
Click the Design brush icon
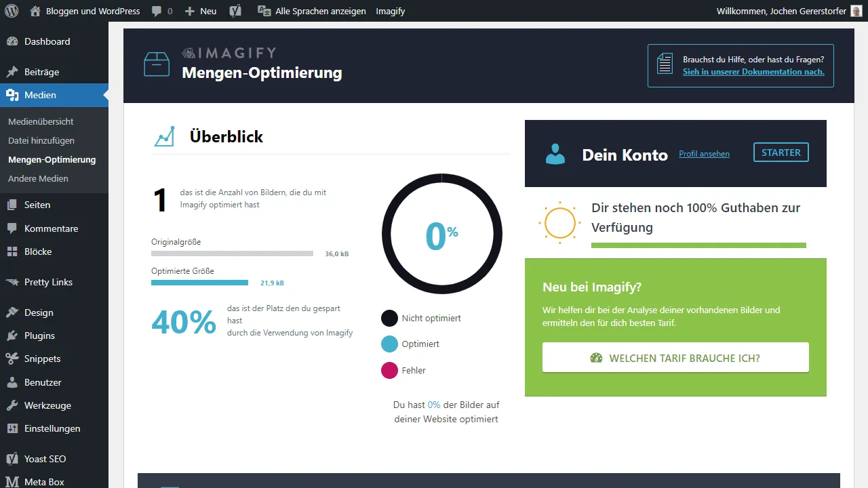coord(12,312)
